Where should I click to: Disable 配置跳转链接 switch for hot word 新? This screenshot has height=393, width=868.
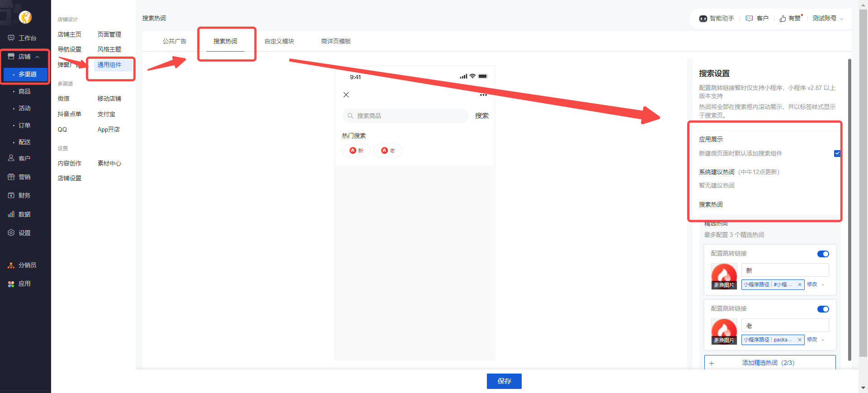[x=823, y=254]
